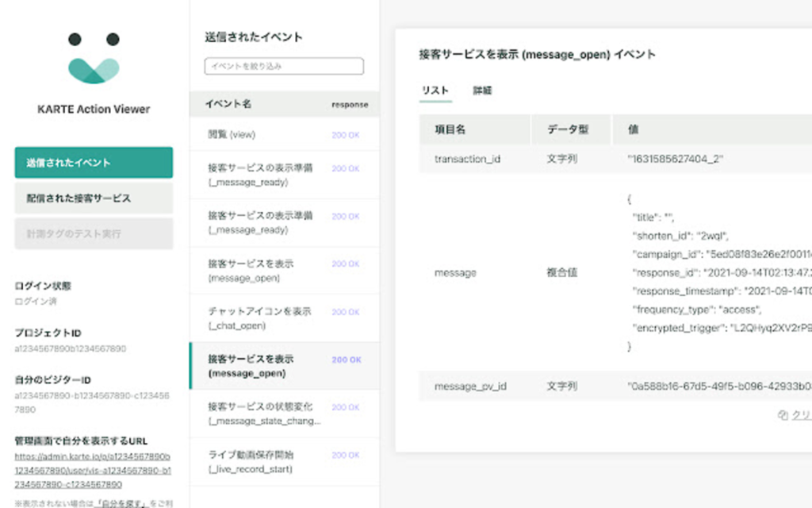Focus the イベントを絞り込み filter field

coord(284,66)
